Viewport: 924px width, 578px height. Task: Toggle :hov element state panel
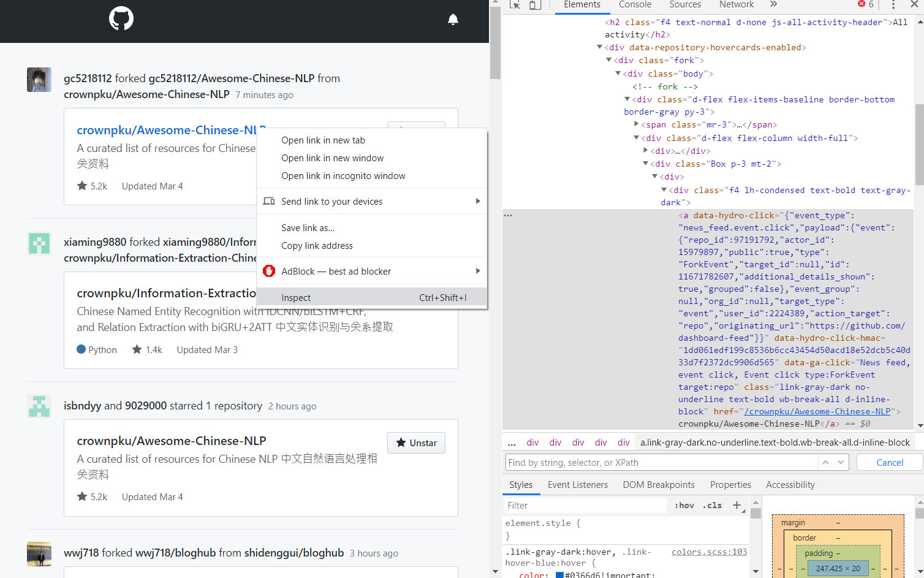[684, 505]
